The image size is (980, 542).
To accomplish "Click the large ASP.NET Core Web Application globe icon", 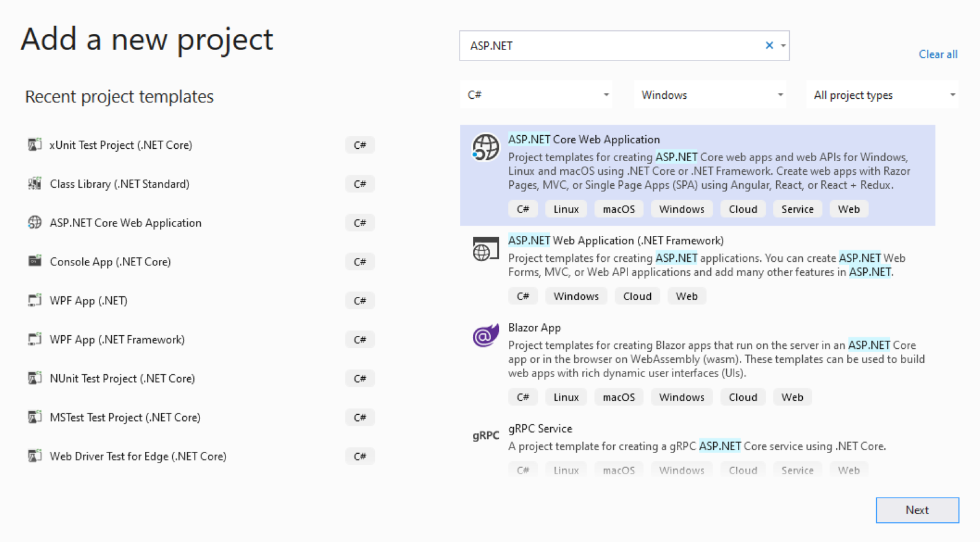I will coord(485,147).
